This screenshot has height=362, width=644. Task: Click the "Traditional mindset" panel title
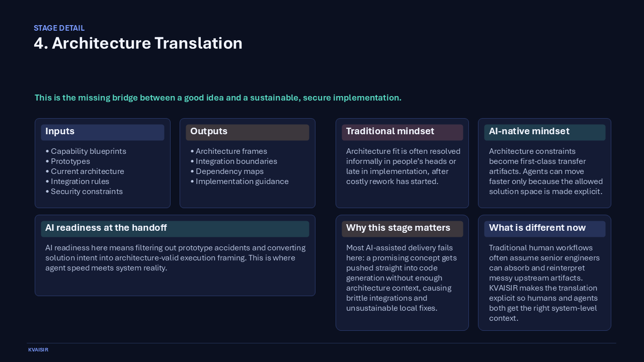click(390, 131)
